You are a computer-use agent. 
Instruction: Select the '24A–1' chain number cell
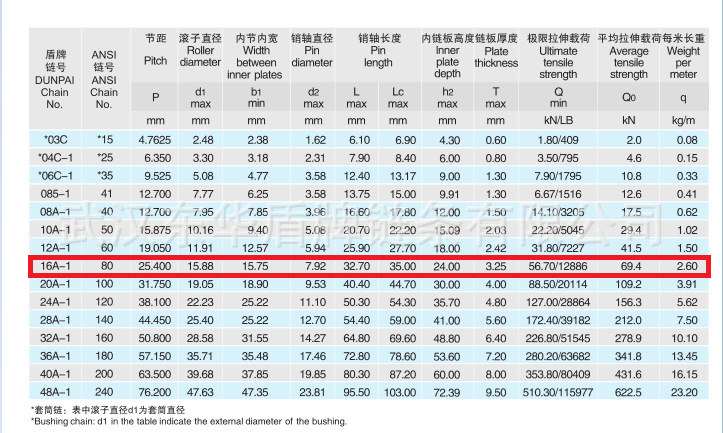(55, 302)
